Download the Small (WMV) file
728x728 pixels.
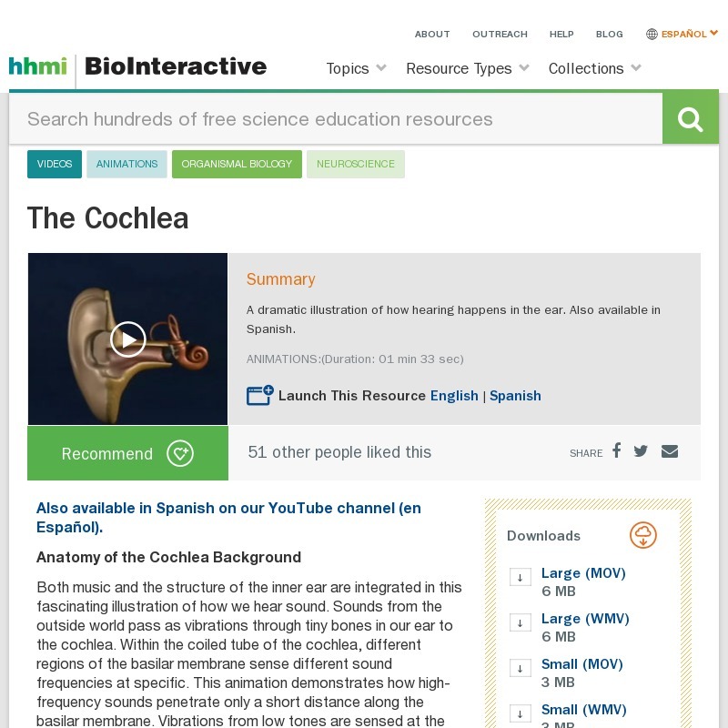(583, 710)
